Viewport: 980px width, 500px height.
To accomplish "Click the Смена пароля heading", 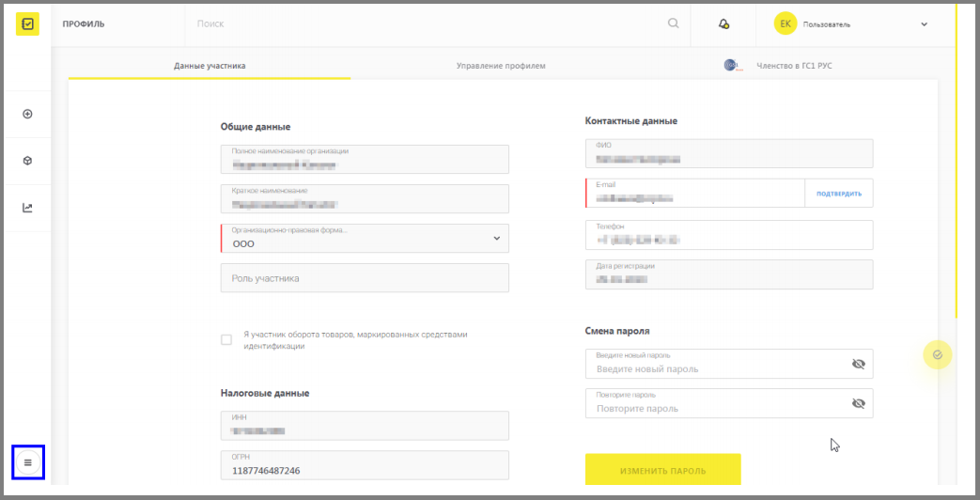I will tap(617, 331).
